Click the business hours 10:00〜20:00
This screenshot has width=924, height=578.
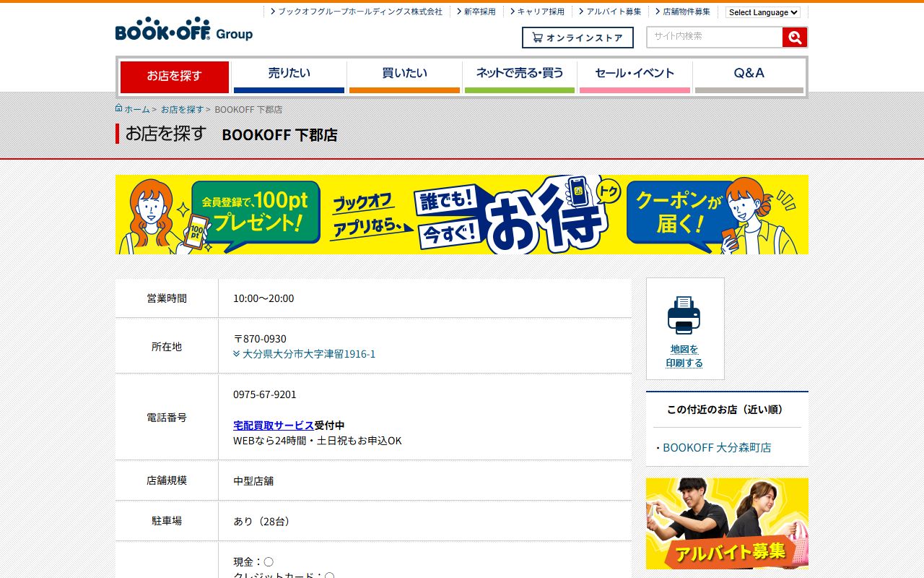(x=263, y=298)
